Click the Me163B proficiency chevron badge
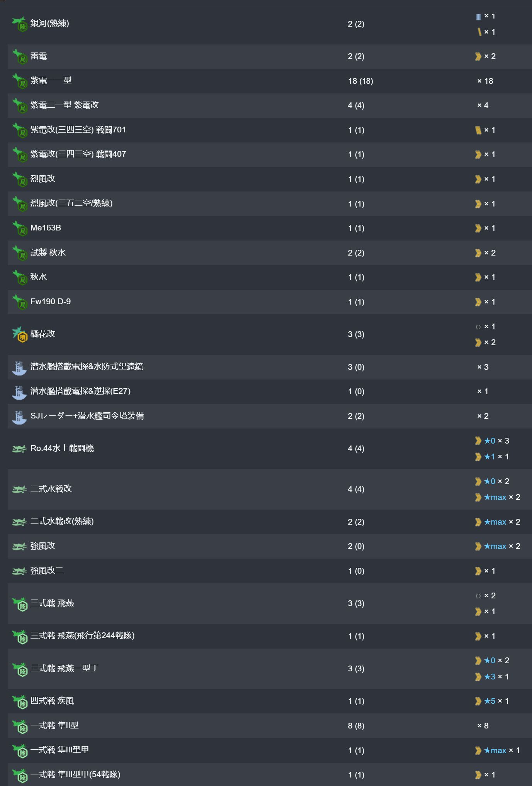Screen dimensions: 532x786 tap(478, 228)
